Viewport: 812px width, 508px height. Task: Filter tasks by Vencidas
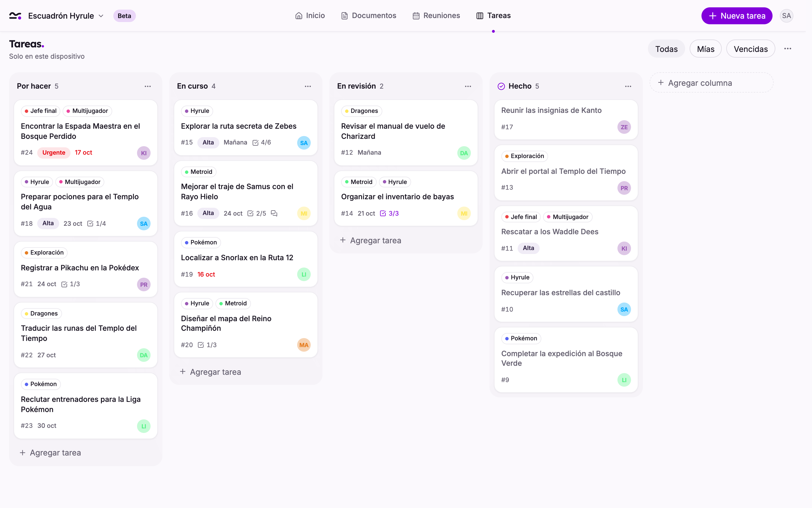click(750, 49)
